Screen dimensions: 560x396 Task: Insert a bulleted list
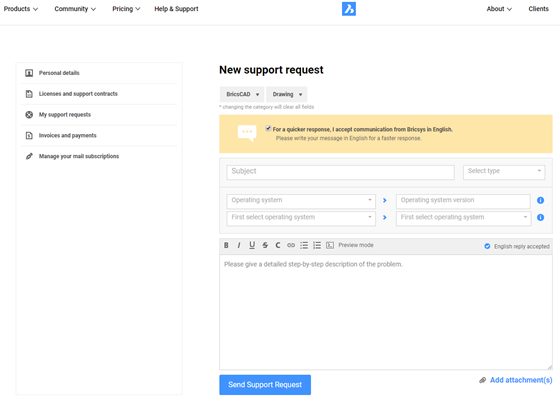304,245
